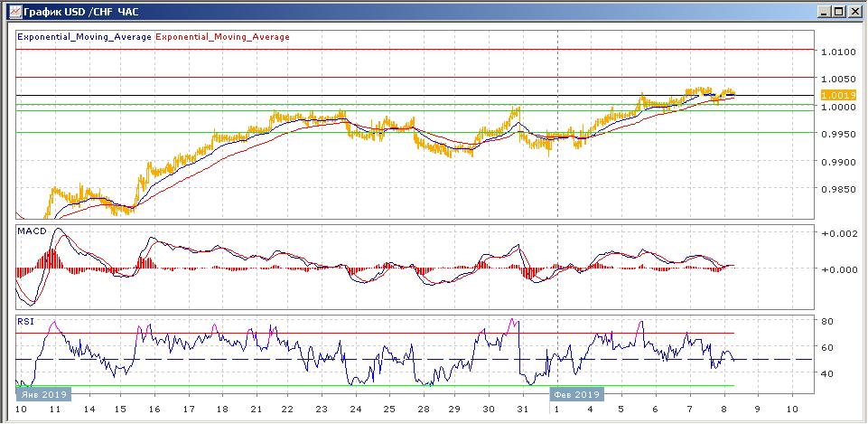The width and height of the screenshot is (868, 424).
Task: Click date label 16 on time axis
Action: click(x=154, y=409)
